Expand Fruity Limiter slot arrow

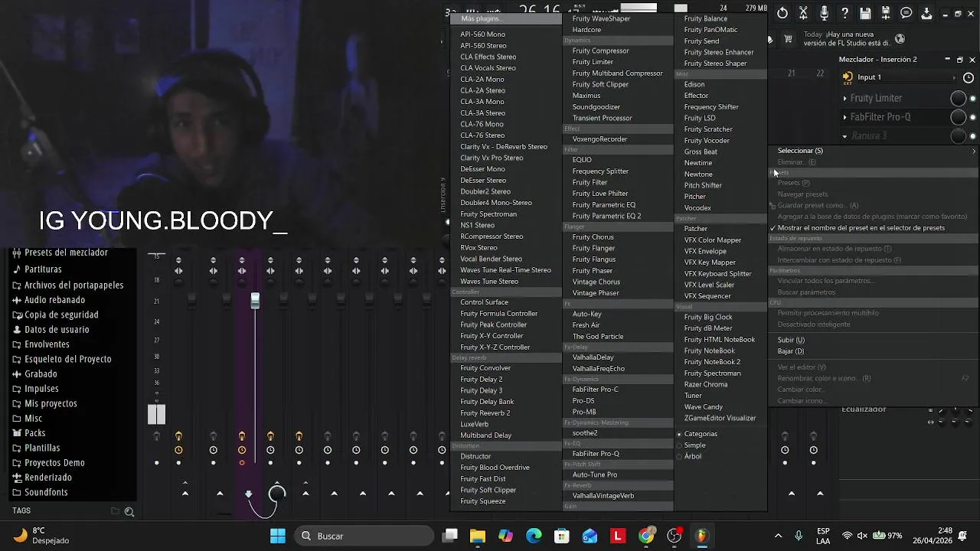845,98
